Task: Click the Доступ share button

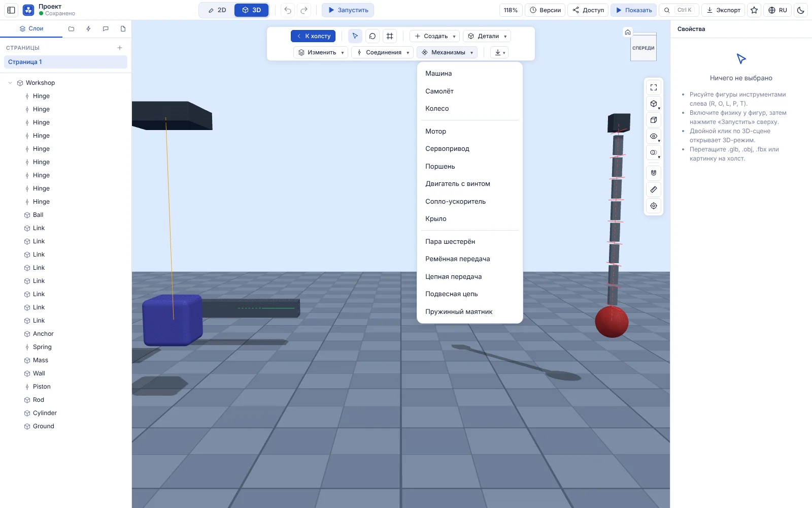Action: coord(588,10)
